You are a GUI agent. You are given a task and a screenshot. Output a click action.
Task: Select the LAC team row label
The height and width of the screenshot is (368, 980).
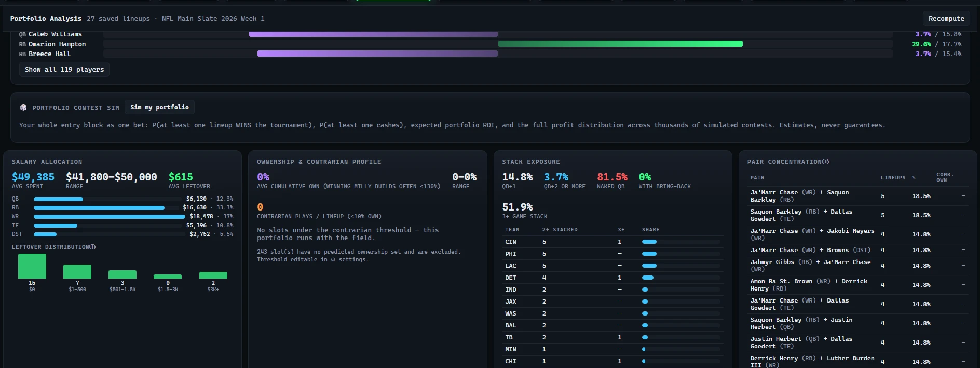click(511, 266)
